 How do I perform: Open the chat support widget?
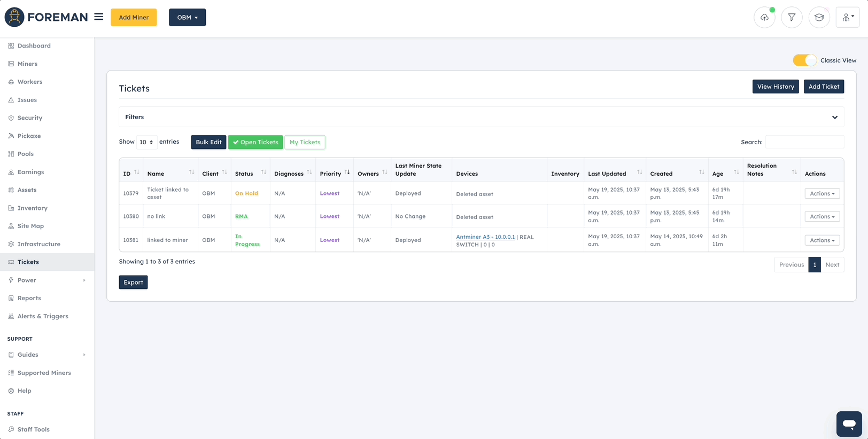(849, 424)
